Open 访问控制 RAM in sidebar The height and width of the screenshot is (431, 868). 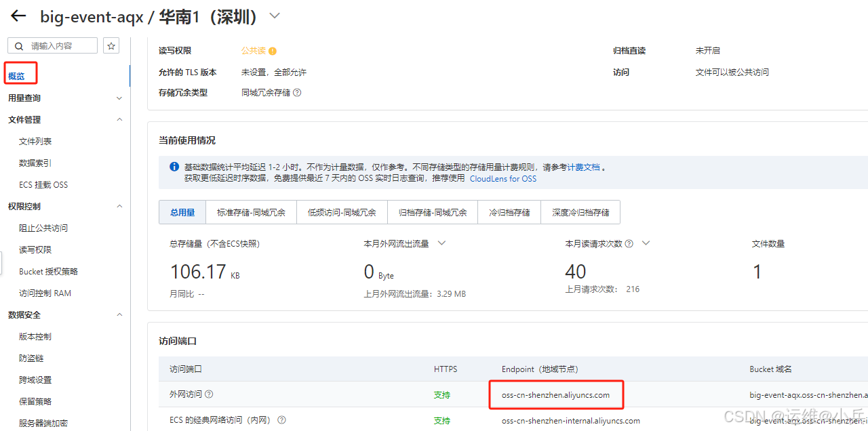pyautogui.click(x=45, y=293)
